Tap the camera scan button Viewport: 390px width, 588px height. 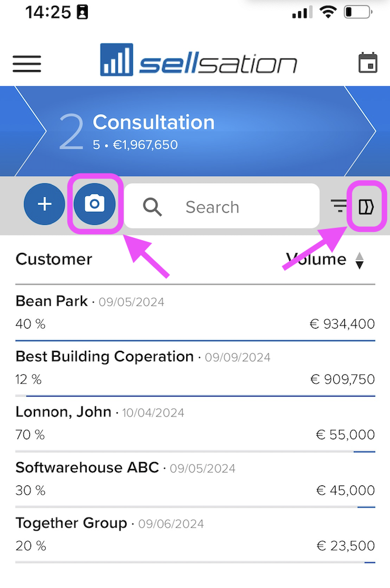tap(94, 204)
